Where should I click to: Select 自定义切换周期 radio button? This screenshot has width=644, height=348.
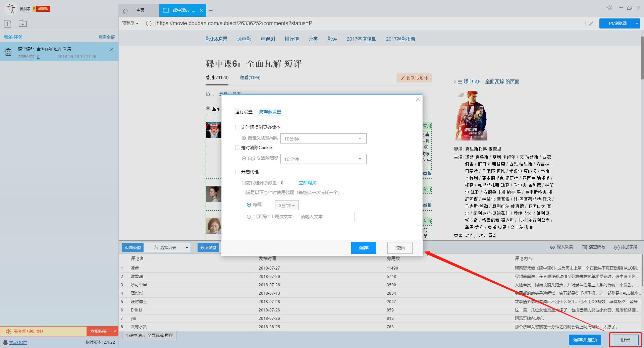point(244,138)
